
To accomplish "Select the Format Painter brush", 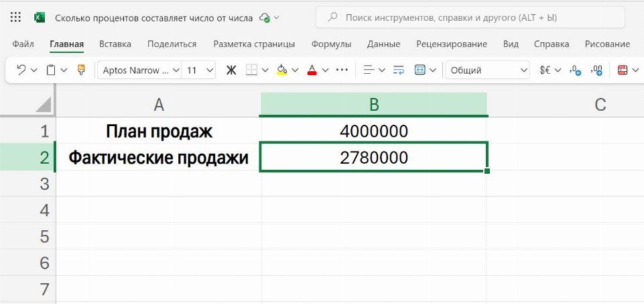I will coord(81,70).
